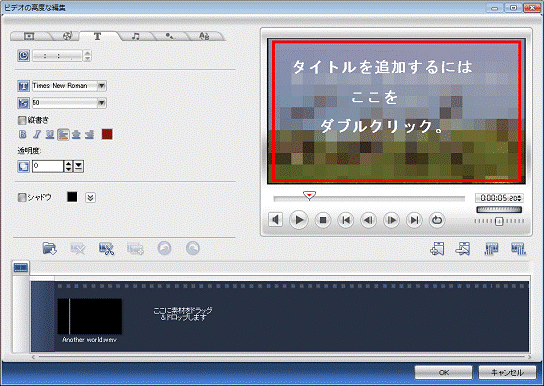Screen dimensions: 544x386
Task: Open the Times New Roman font dropdown
Action: (x=69, y=86)
